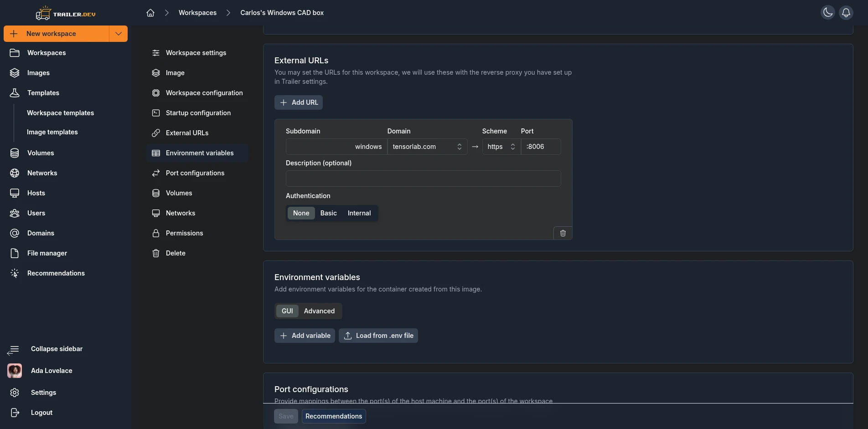This screenshot has height=429, width=868.
Task: Click the Delete trash icon in the submenu
Action: click(x=156, y=253)
